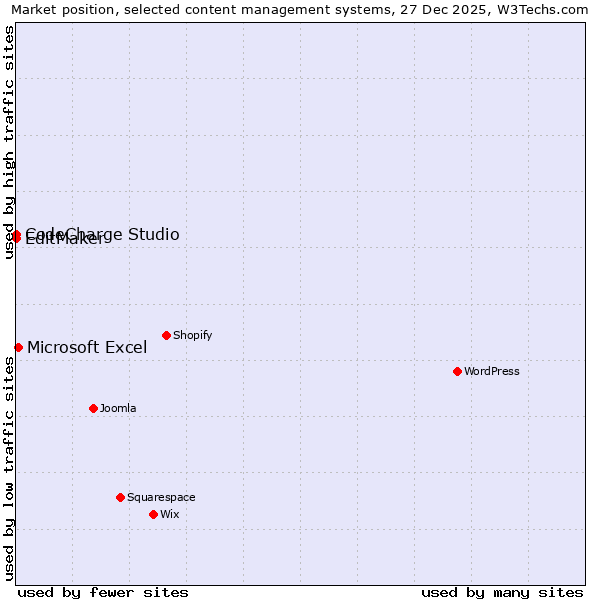
Task: Click the red Microsoft Excel data point
Action: click(18, 347)
